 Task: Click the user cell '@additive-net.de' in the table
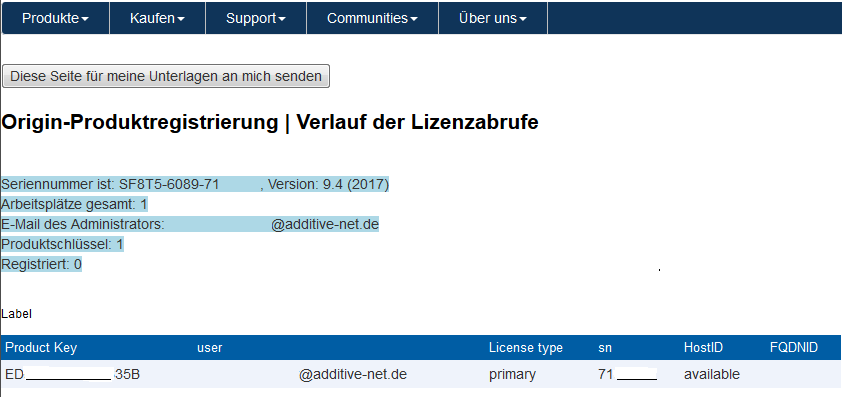point(352,374)
